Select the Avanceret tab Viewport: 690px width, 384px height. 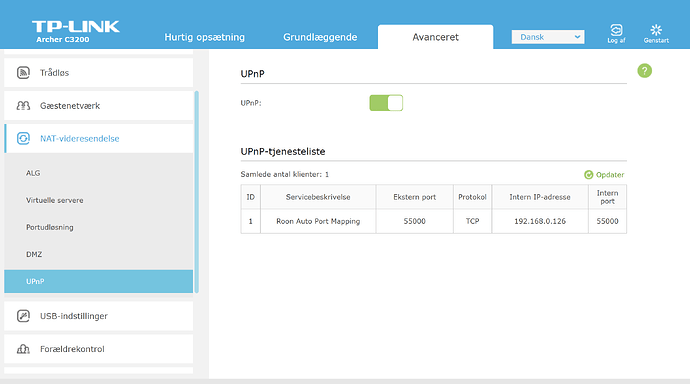435,37
